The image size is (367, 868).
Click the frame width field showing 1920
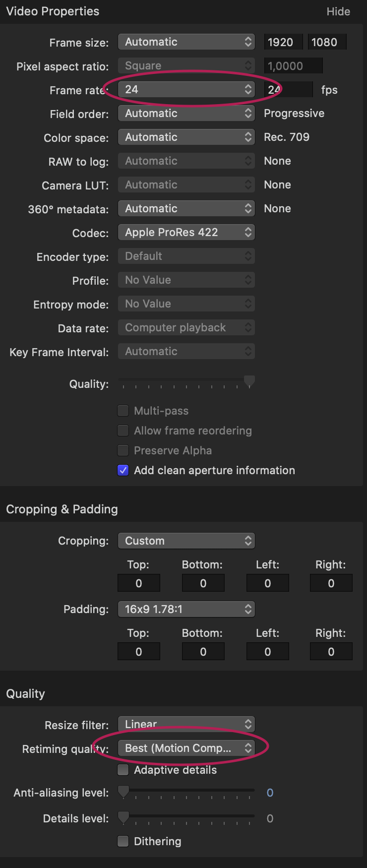coord(283,43)
